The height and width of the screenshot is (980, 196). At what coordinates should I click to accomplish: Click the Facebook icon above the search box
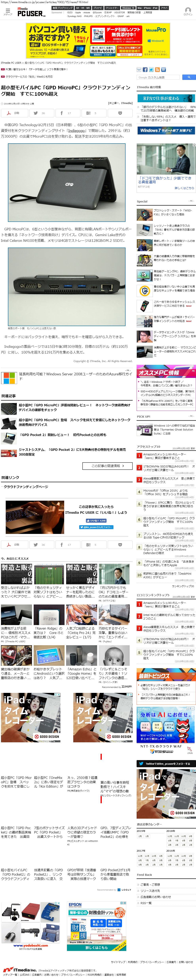[x=145, y=70]
